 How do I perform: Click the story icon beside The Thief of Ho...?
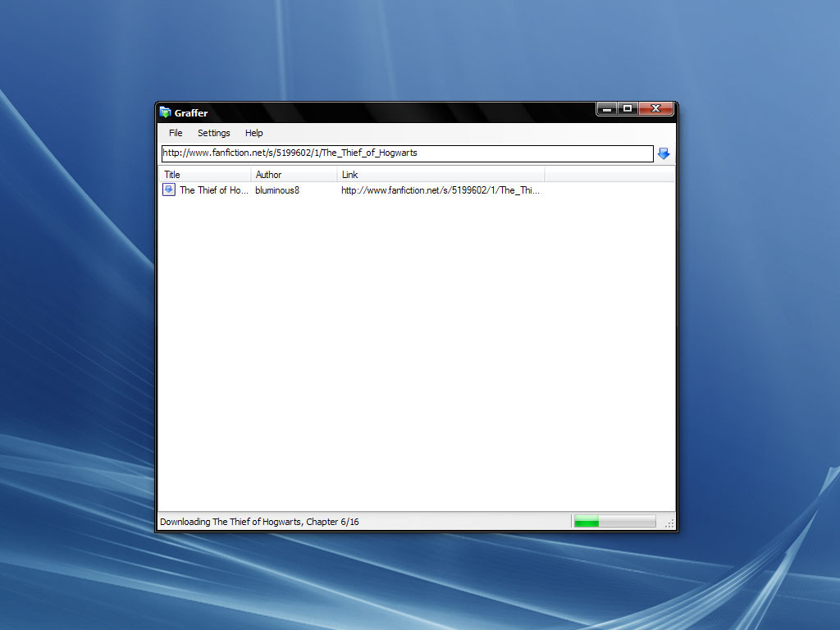point(169,189)
